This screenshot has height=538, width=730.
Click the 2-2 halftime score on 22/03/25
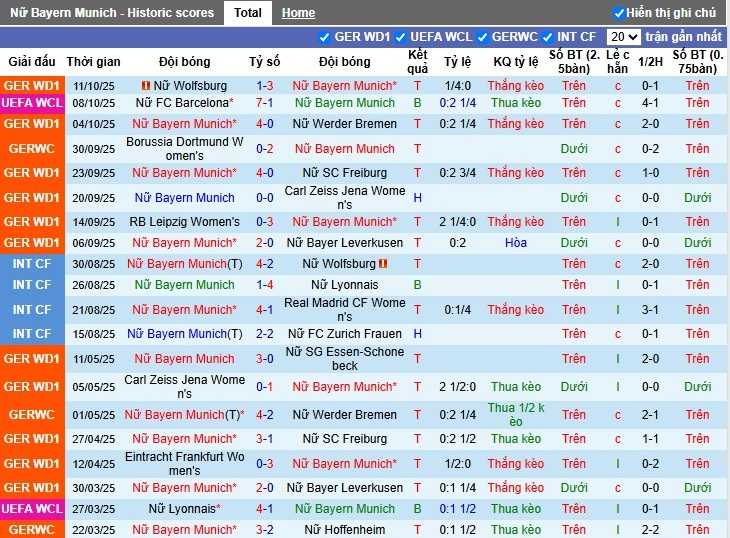tap(650, 530)
